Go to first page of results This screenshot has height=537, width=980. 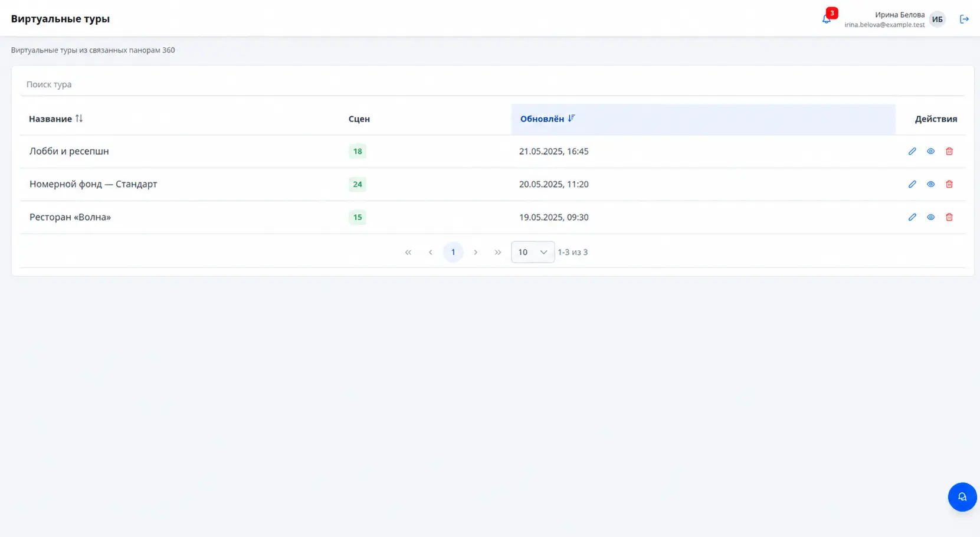click(408, 252)
